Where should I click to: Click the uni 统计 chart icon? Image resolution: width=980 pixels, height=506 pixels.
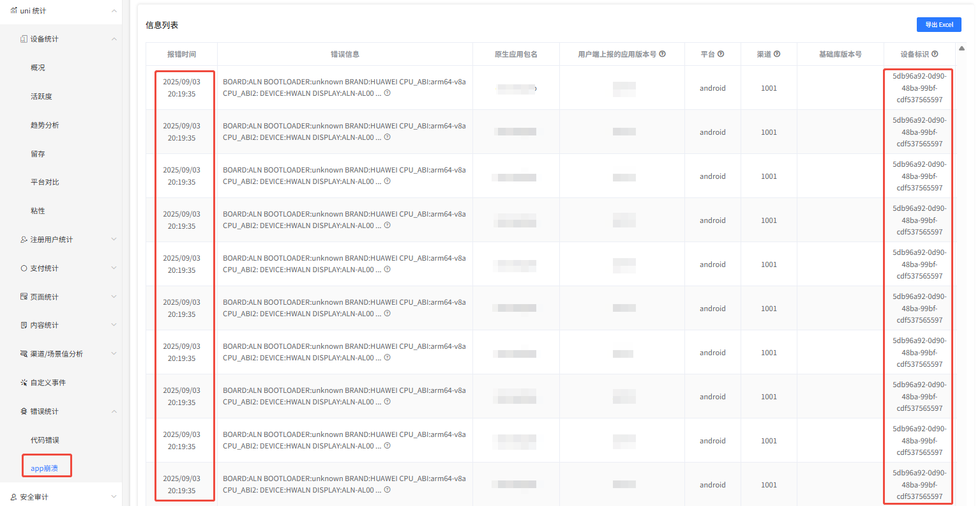point(14,10)
